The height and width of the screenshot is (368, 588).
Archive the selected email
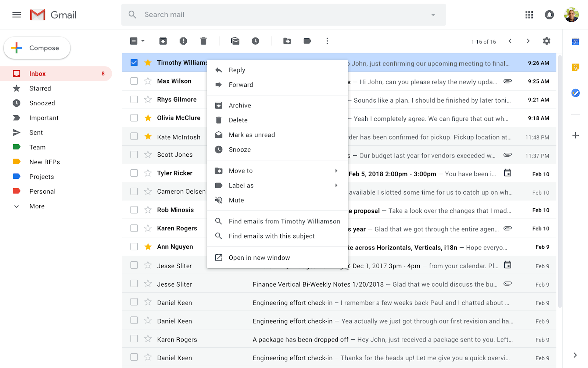click(x=163, y=41)
